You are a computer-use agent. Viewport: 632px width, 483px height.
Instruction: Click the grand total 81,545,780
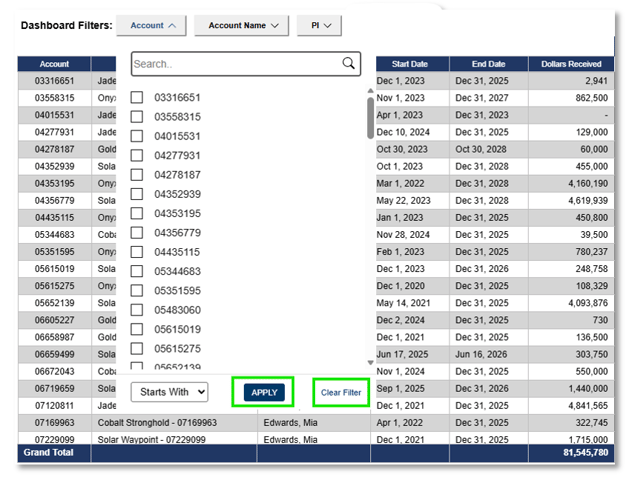point(586,452)
